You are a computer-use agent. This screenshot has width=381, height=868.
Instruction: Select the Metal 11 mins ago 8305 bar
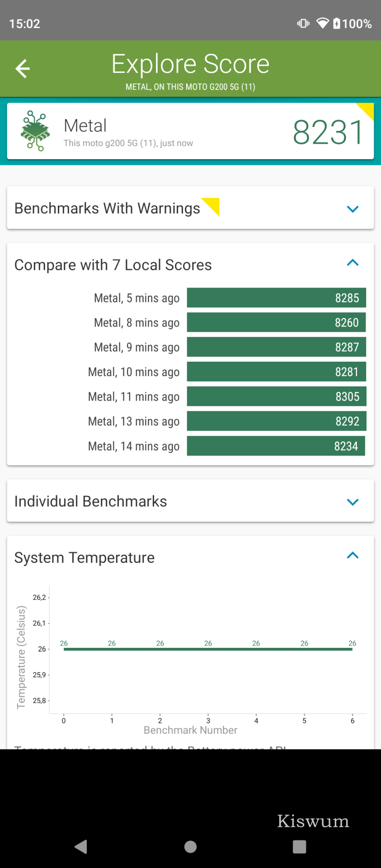[277, 396]
